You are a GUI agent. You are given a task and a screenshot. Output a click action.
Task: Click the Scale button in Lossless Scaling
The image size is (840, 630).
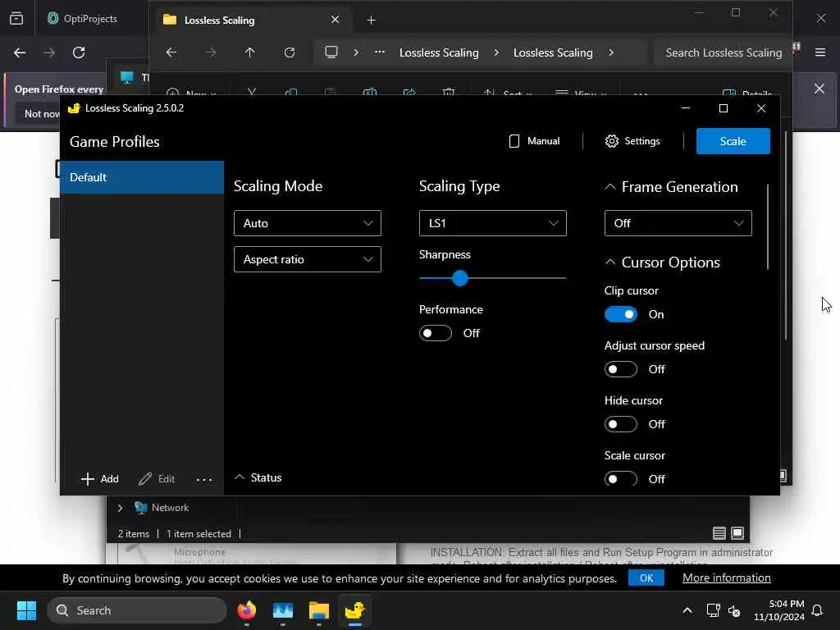(733, 141)
